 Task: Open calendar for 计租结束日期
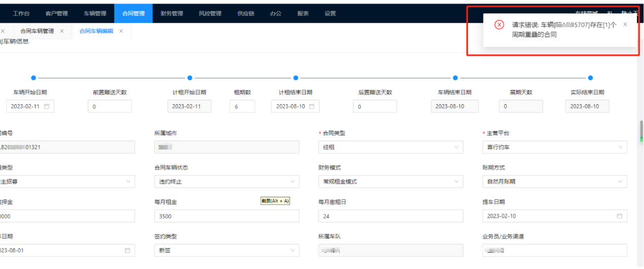[x=312, y=106]
